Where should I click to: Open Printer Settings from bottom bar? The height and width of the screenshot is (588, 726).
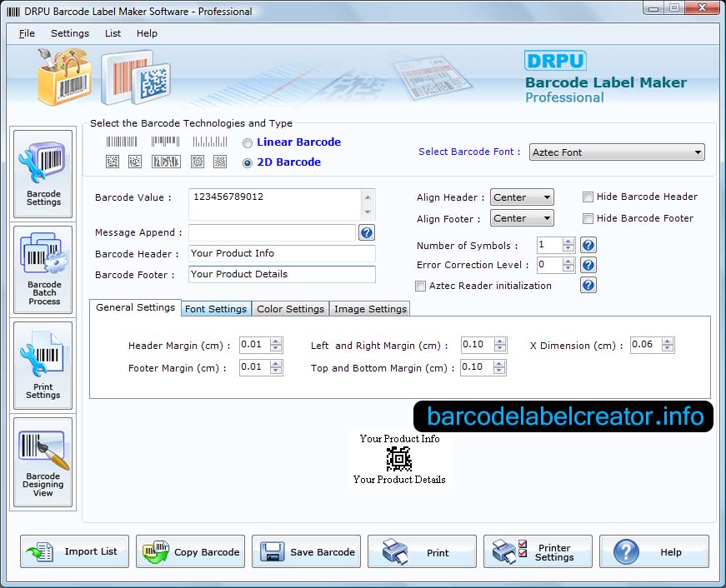tap(538, 551)
